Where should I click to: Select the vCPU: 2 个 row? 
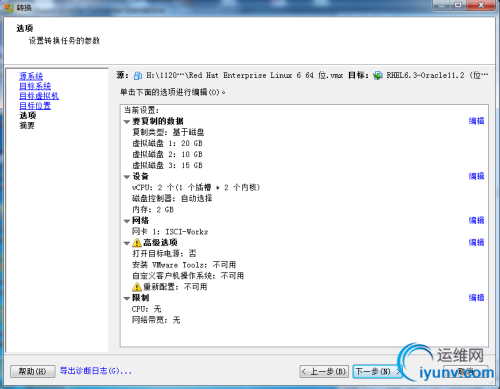(x=196, y=187)
